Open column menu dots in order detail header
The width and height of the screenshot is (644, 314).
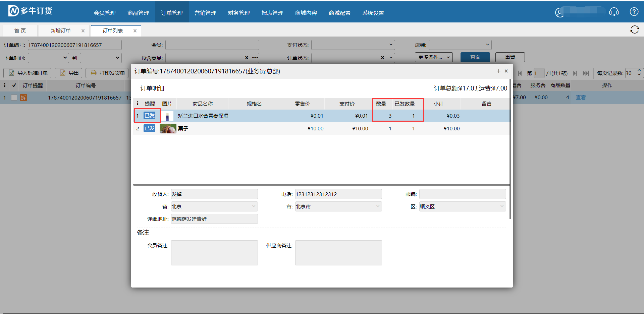click(138, 104)
